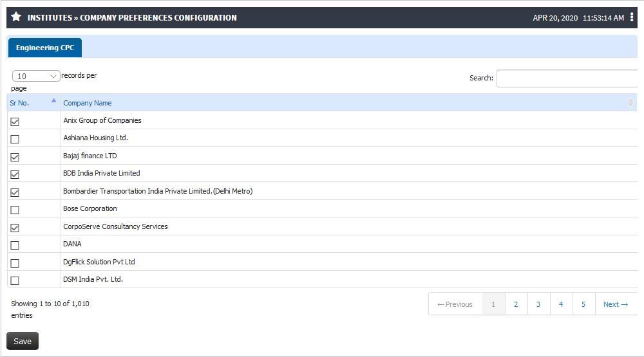Click the Save button
Image resolution: width=644 pixels, height=357 pixels.
click(23, 341)
